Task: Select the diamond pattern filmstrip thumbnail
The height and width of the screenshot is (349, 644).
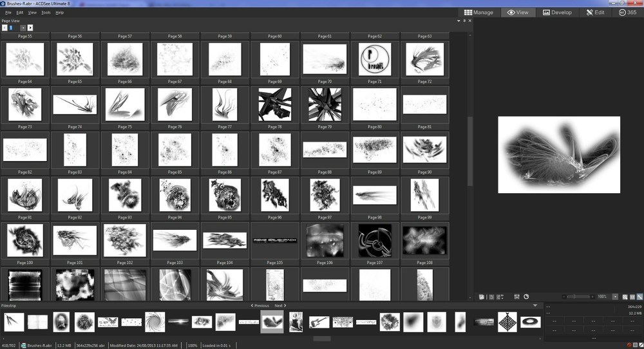Action: pos(507,322)
